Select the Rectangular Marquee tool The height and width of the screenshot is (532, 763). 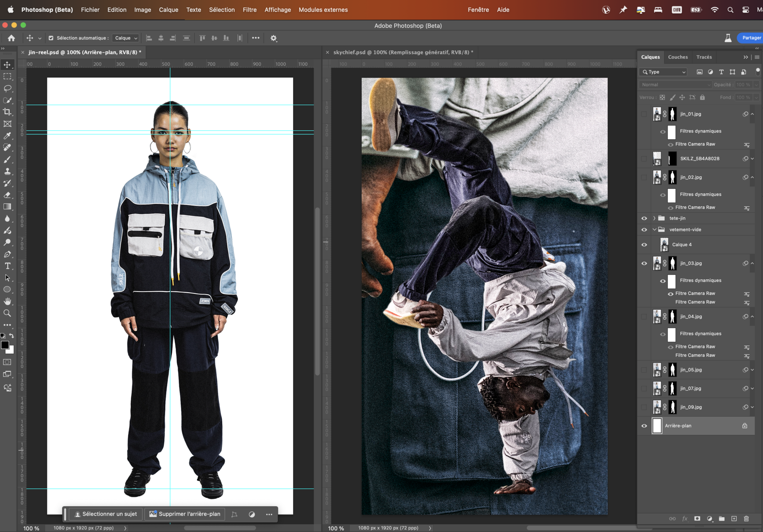point(7,77)
